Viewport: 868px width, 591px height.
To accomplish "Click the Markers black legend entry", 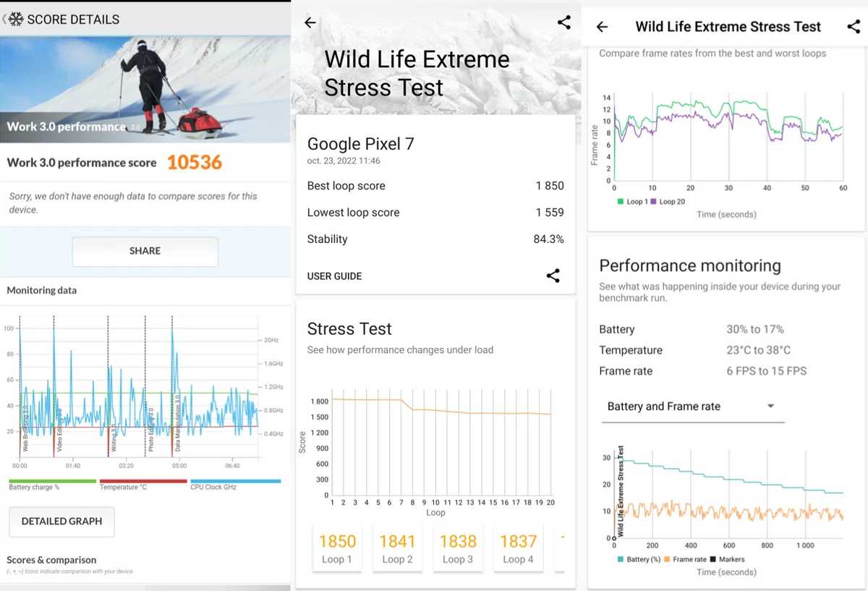I will click(x=728, y=559).
